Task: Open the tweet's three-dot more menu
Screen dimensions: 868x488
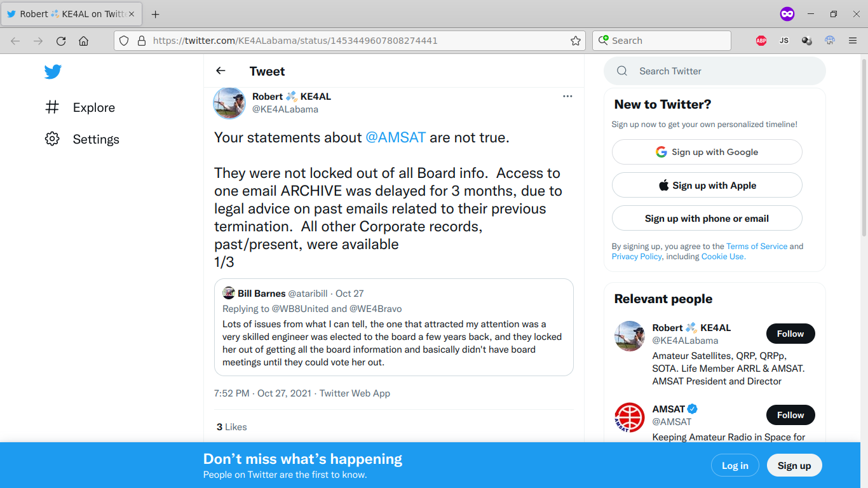Action: [x=567, y=96]
